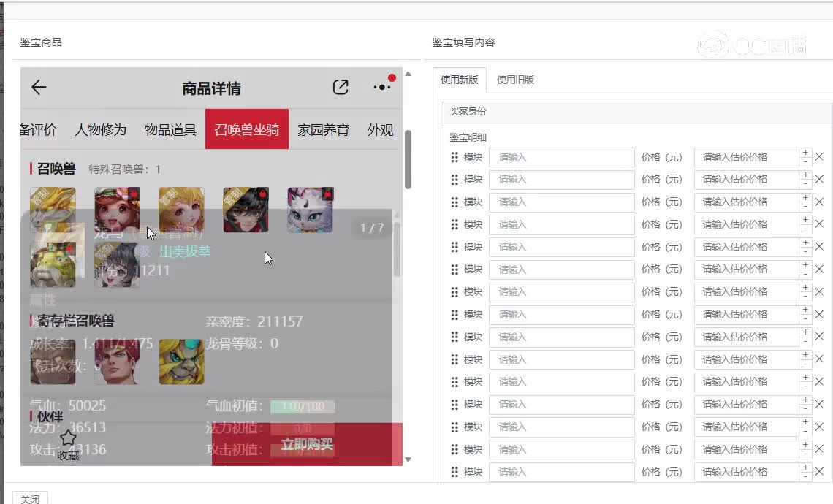Image resolution: width=833 pixels, height=504 pixels.
Task: Select the red-haired man pet under 寄存栏召唤兽
Action: click(x=118, y=362)
